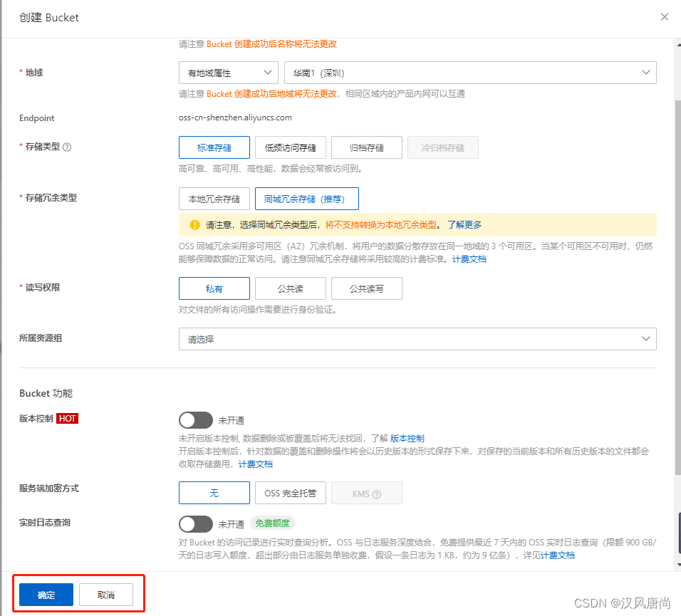Select 公共读 access permission
This screenshot has height=616, width=681.
(290, 288)
